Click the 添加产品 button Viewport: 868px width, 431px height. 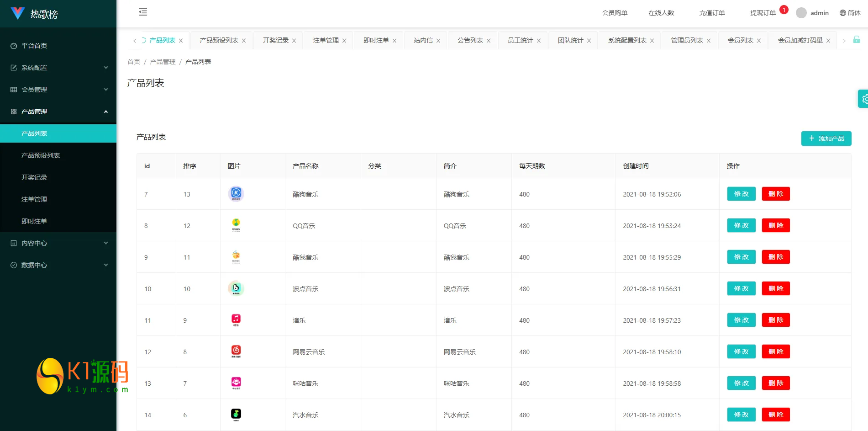pos(826,138)
